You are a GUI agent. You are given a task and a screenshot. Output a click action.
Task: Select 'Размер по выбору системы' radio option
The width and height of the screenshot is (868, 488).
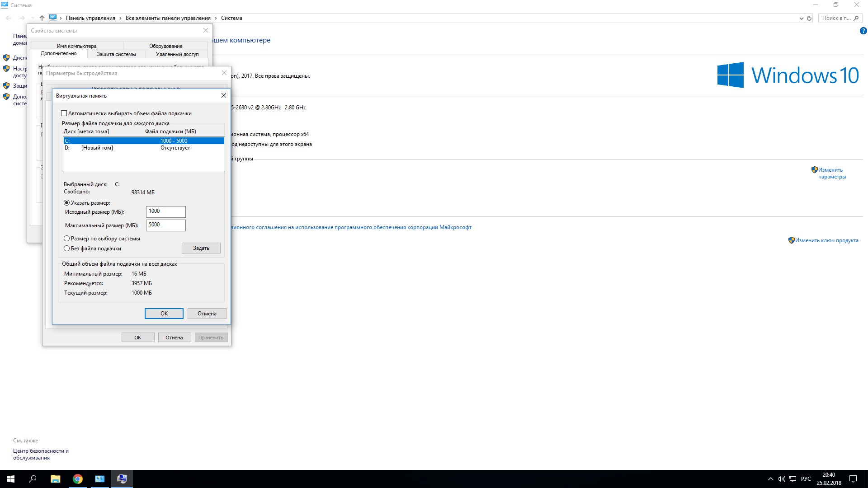point(67,239)
